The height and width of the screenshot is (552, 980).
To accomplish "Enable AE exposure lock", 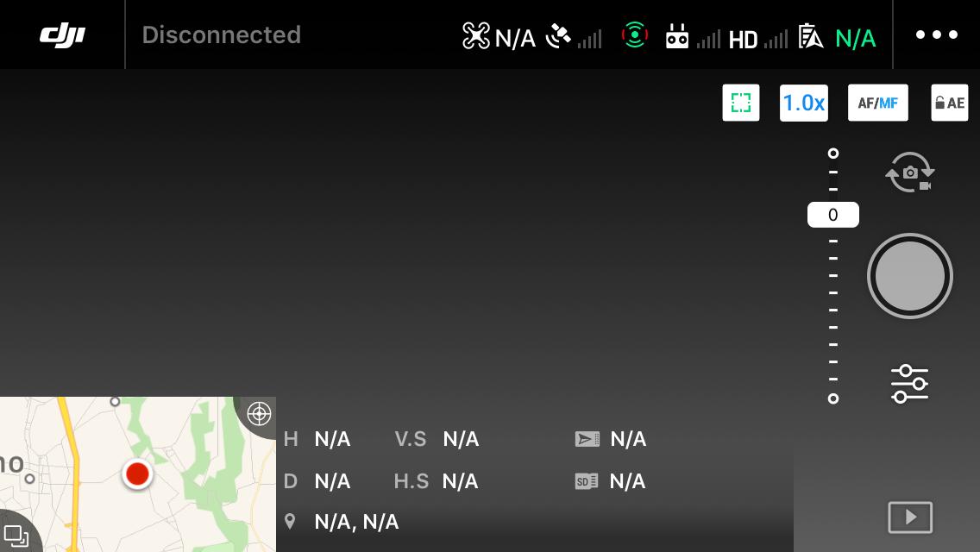I will pos(949,103).
